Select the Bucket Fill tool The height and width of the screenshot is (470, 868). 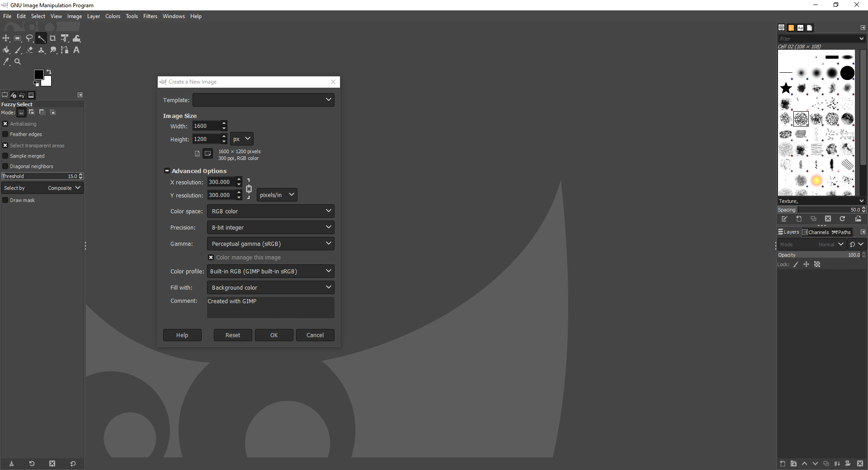(6, 50)
